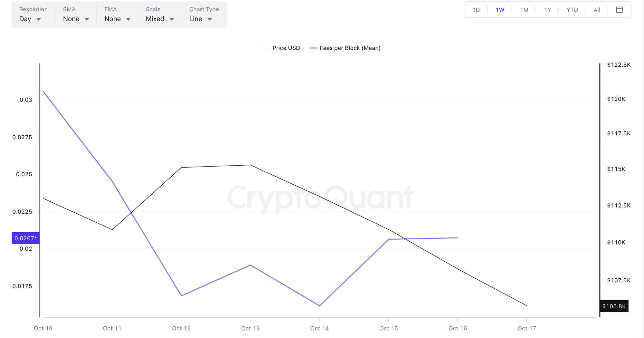Open the SMA dropdown showing None
Viewport: 644px width, 338px height.
pyautogui.click(x=75, y=19)
